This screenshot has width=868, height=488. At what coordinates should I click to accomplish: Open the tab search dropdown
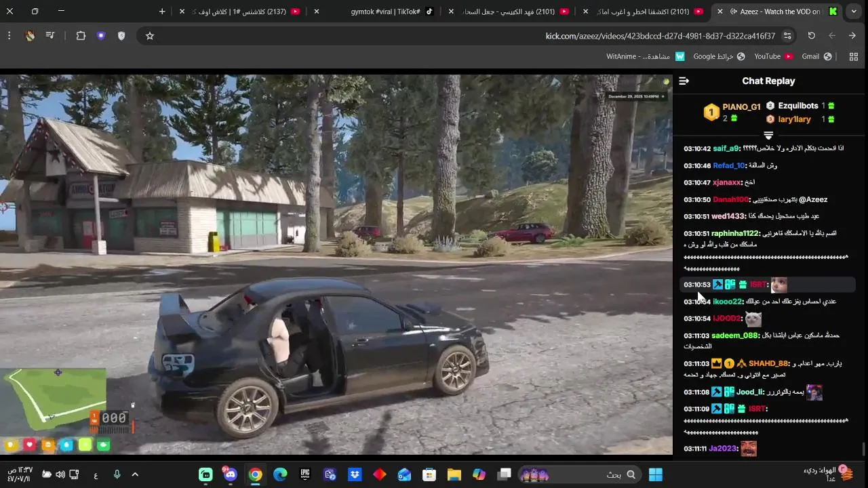point(854,12)
